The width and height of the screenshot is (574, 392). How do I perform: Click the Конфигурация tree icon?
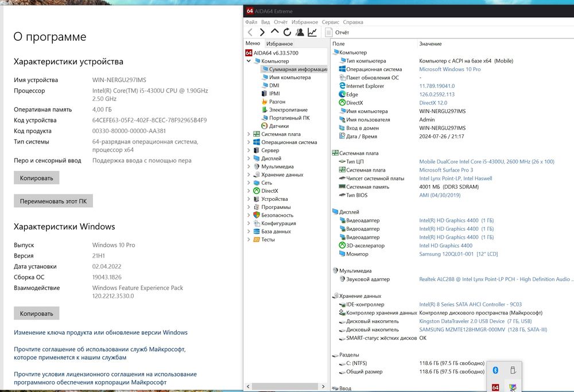pyautogui.click(x=257, y=223)
